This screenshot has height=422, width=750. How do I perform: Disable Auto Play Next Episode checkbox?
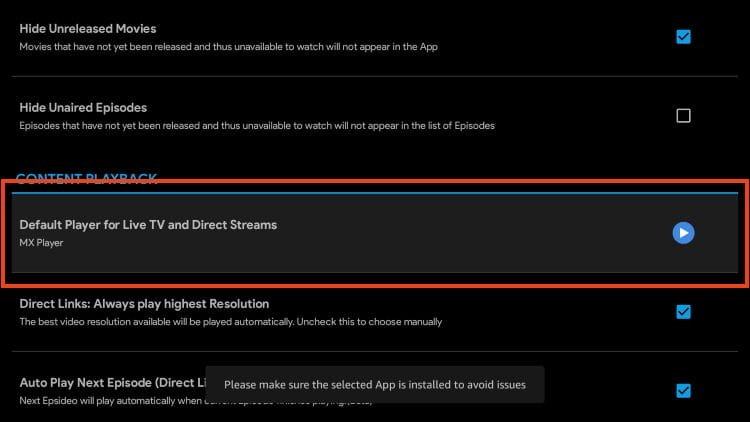point(683,390)
